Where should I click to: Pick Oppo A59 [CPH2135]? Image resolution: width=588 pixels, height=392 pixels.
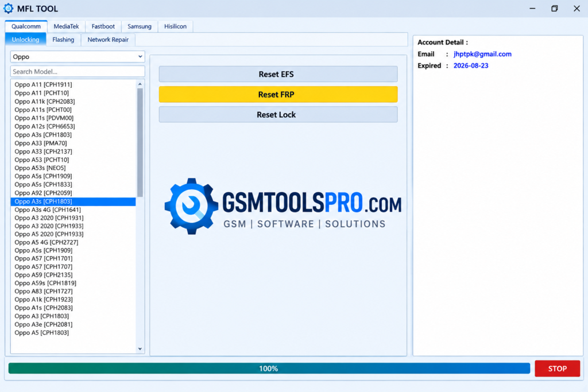tap(73, 275)
